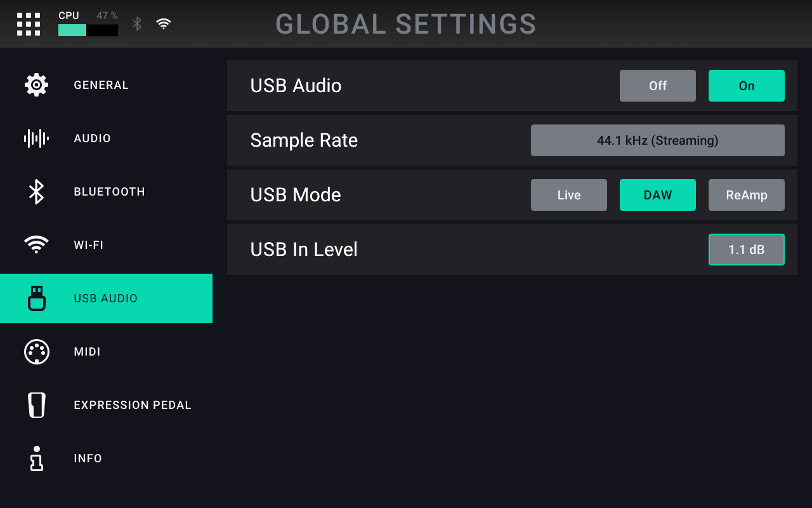Click the MIDI connector icon
The height and width of the screenshot is (508, 812).
[36, 352]
